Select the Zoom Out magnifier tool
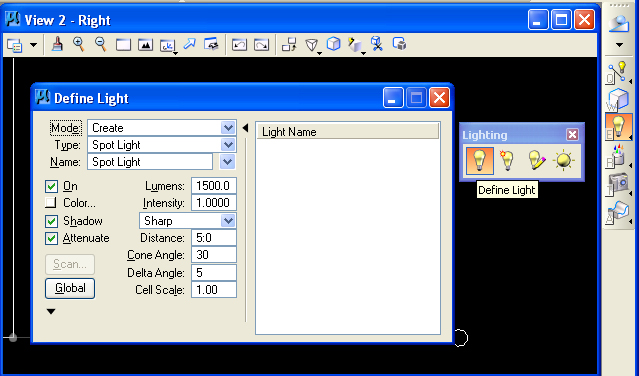Screen dimensions: 639x376 [x=100, y=44]
